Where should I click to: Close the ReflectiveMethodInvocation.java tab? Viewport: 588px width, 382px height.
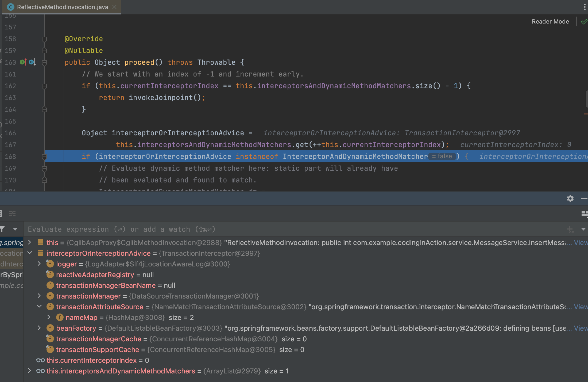coord(114,7)
